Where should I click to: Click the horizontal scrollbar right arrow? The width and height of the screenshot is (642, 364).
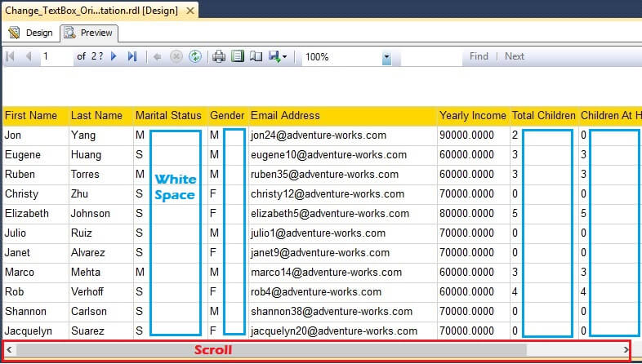coord(626,349)
